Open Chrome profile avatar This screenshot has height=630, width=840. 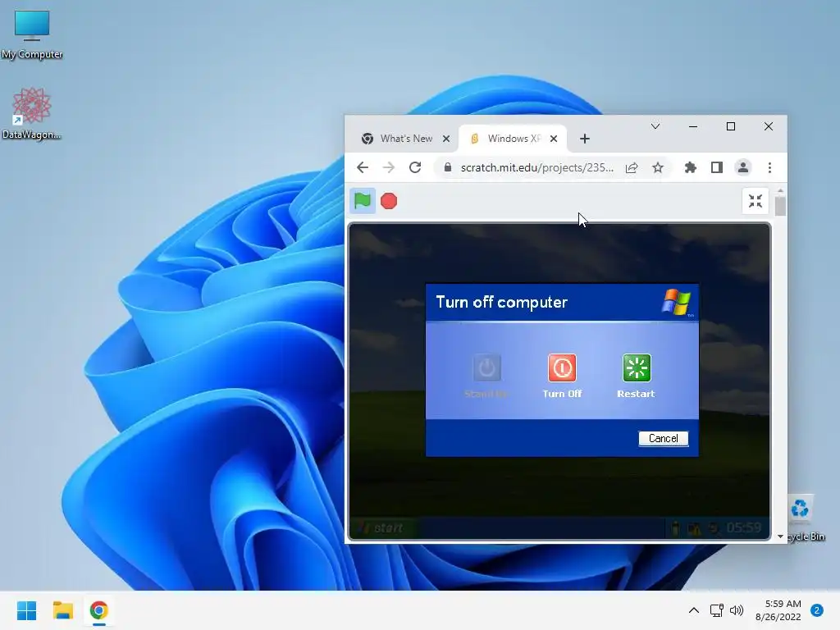(743, 167)
